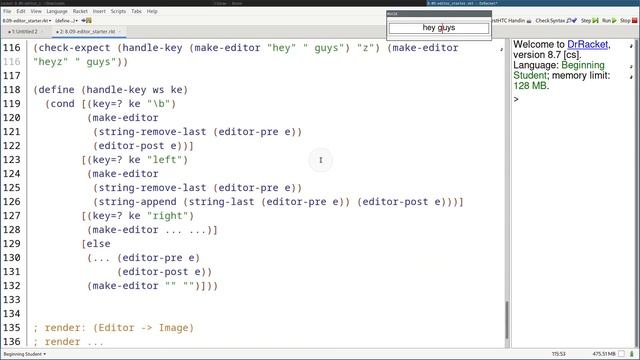Click 'string-append' on line 126
The width and height of the screenshot is (640, 360).
137,202
